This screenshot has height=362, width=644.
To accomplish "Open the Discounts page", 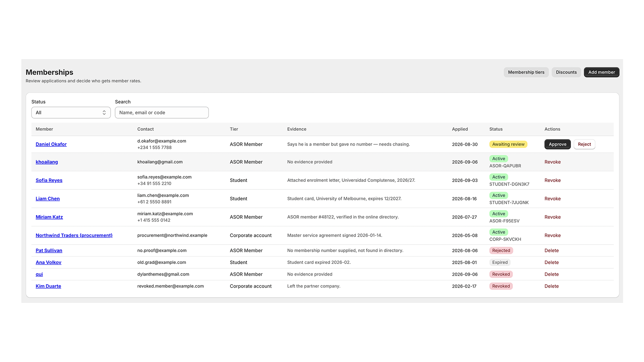I will 566,72.
